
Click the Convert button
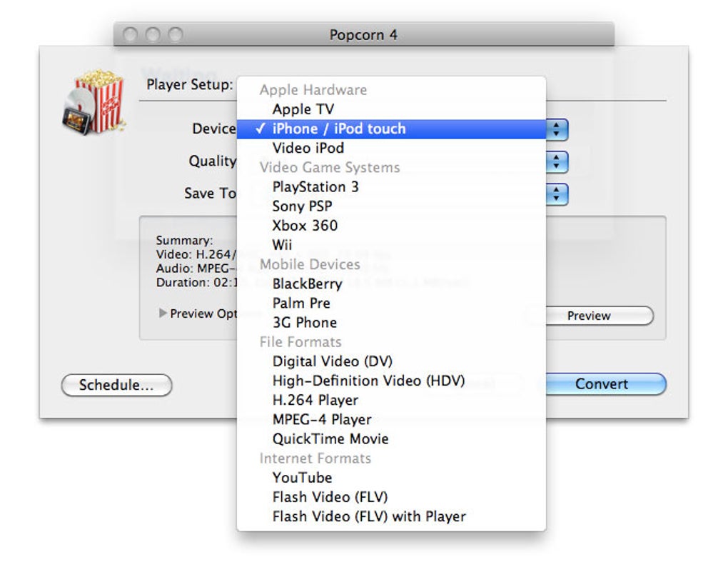[x=606, y=384]
